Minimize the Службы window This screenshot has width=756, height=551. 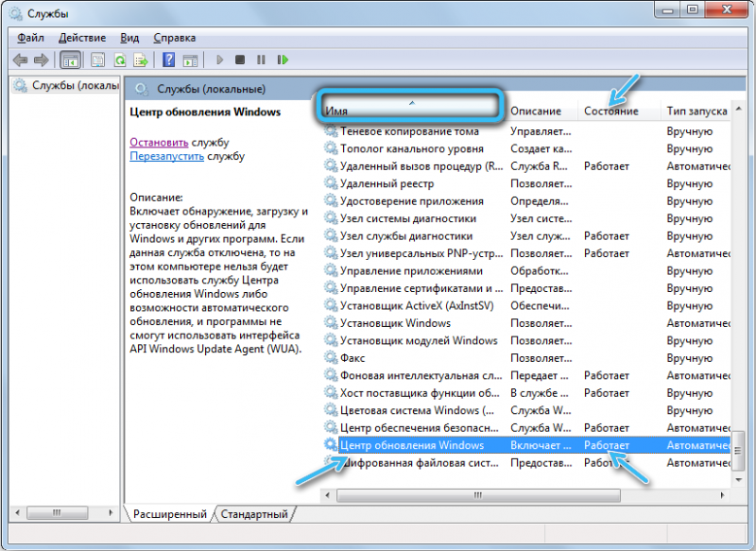pos(668,9)
